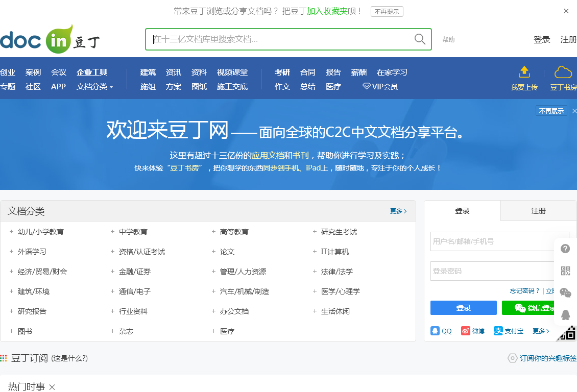Click the 不再展示 banner button

click(551, 111)
